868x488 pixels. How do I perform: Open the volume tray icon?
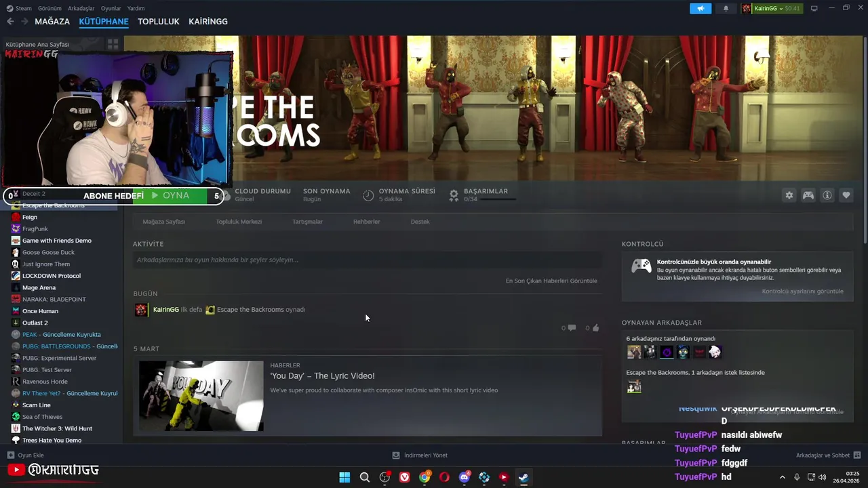(823, 477)
